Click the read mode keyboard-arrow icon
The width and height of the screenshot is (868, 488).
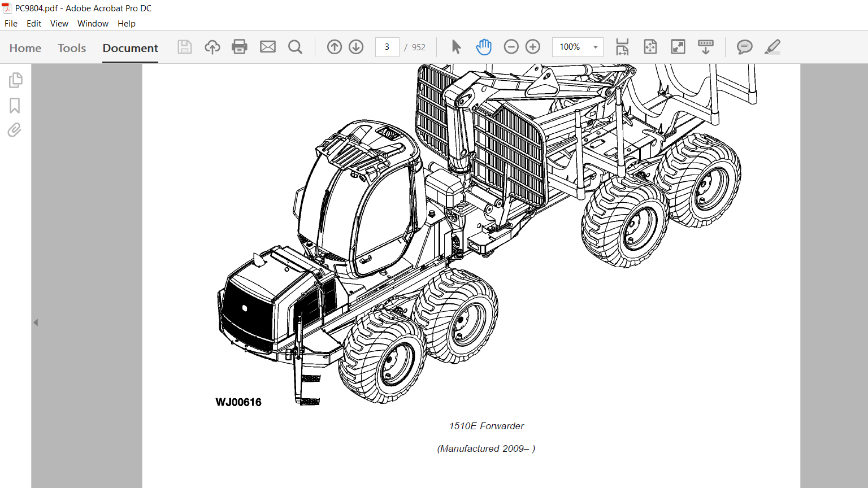point(706,47)
